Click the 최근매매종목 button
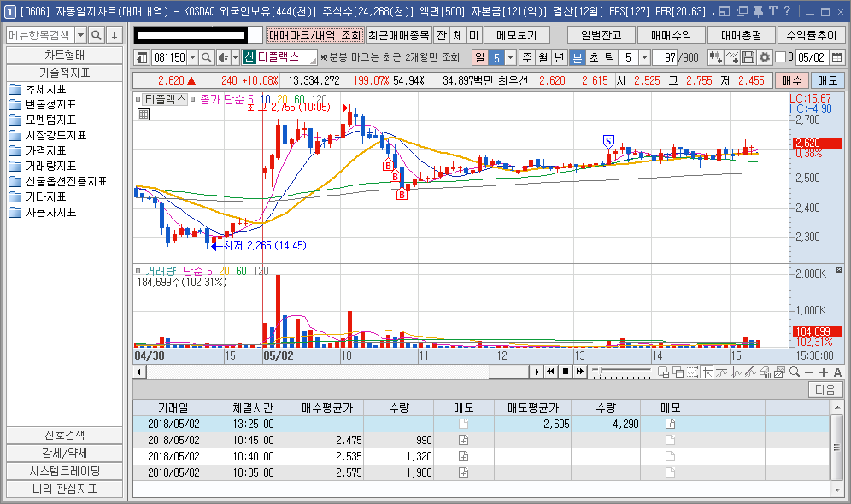 (x=398, y=35)
